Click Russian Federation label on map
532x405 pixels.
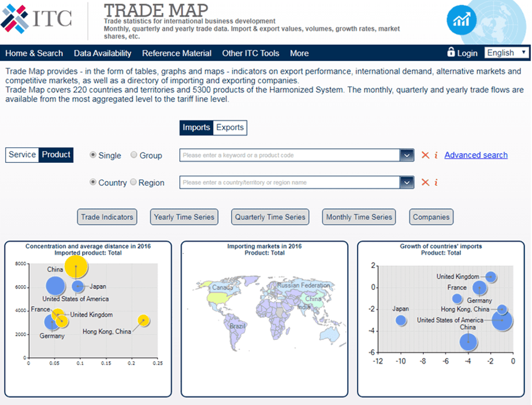tap(303, 285)
